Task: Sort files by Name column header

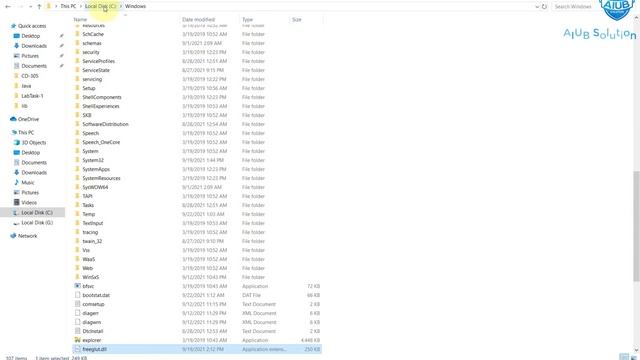Action: tap(80, 19)
